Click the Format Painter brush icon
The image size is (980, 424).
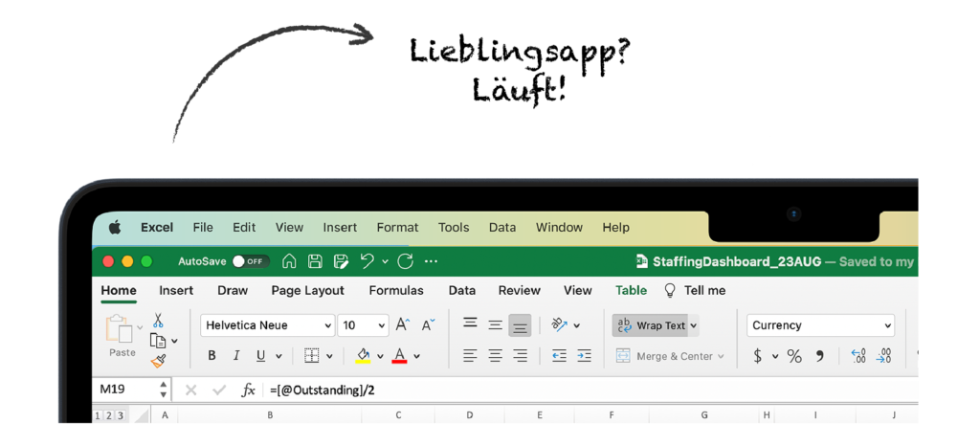(x=158, y=361)
